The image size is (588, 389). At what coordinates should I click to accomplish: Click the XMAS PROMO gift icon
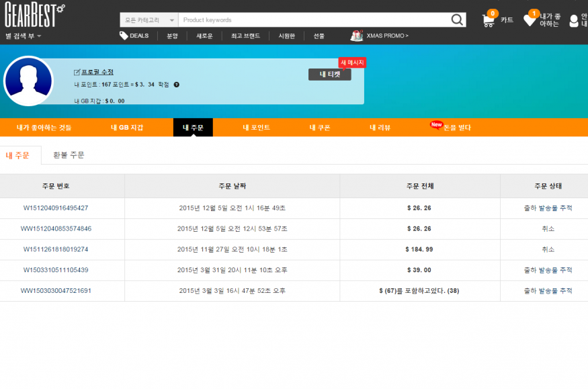tap(357, 36)
